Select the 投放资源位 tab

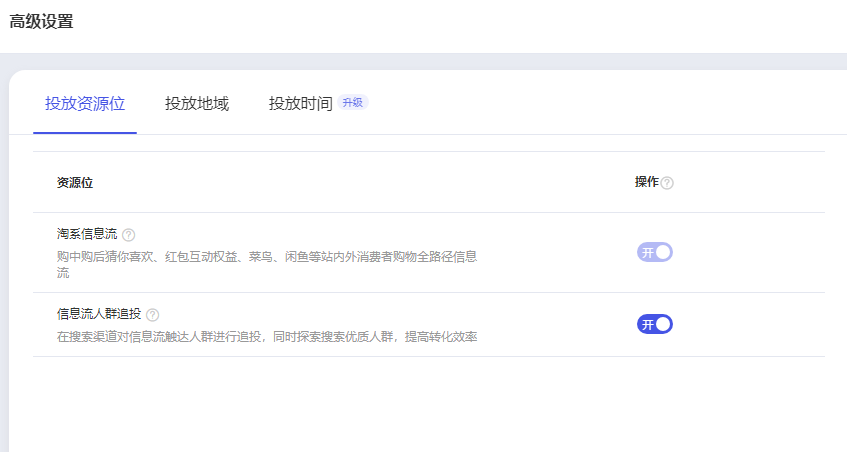[85, 104]
